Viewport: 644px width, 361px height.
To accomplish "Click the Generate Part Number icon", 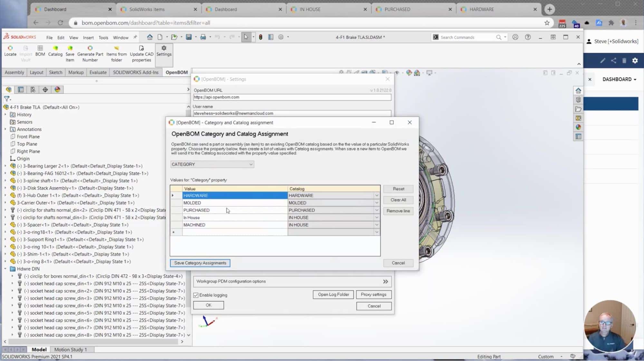I will pyautogui.click(x=90, y=48).
